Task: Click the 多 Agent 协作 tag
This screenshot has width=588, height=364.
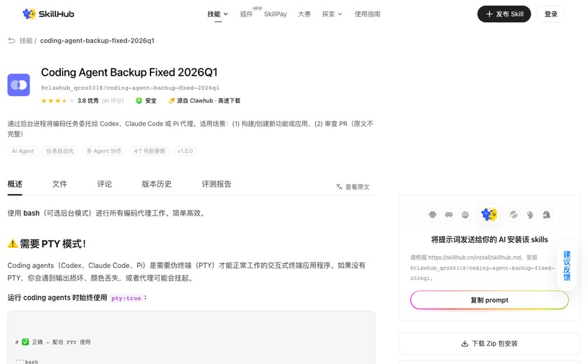Action: [x=104, y=151]
